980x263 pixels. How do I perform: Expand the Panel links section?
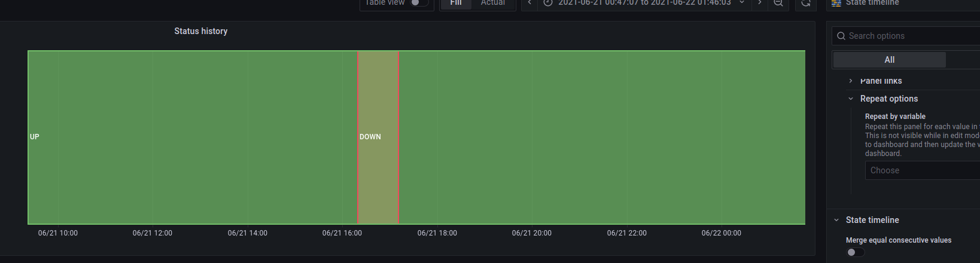click(x=881, y=81)
